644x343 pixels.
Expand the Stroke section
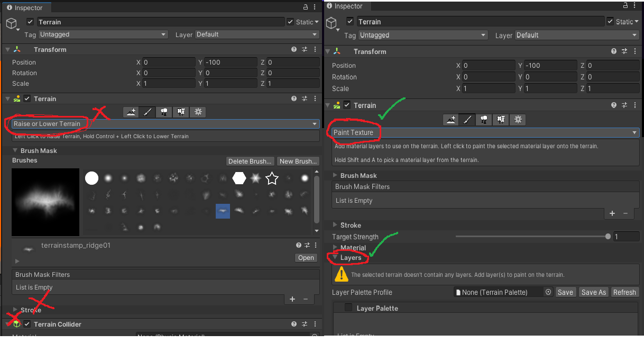[30, 310]
